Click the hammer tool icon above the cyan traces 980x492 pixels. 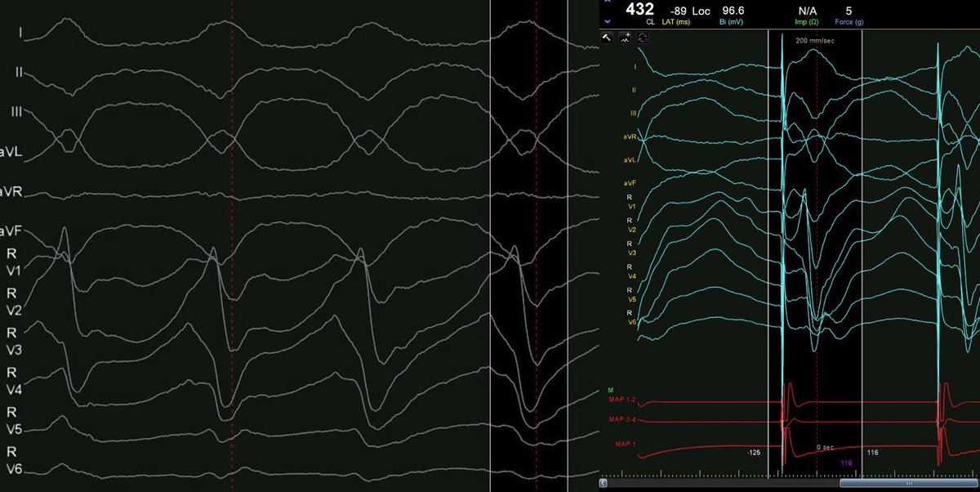(608, 37)
